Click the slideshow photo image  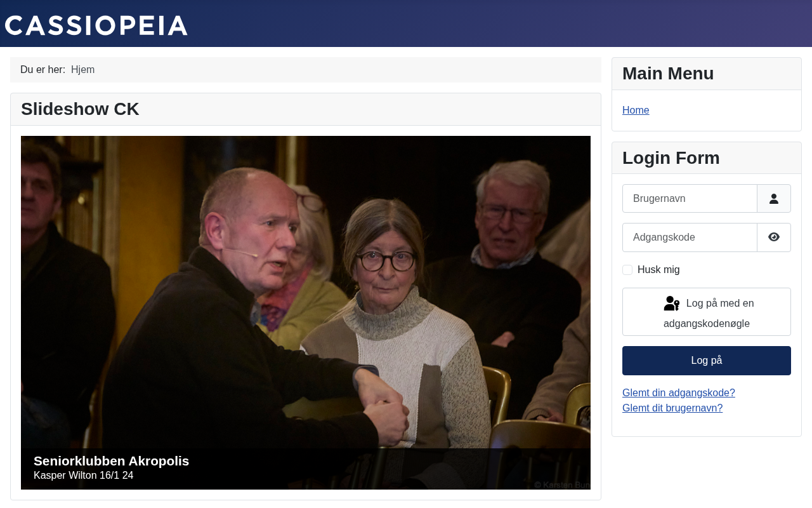[x=306, y=292]
